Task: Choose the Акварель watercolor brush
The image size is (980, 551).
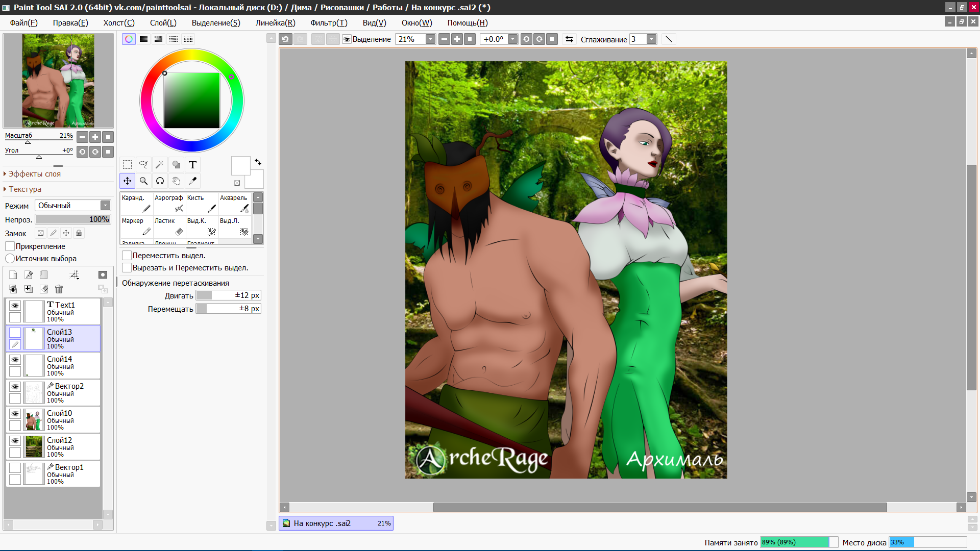Action: [234, 204]
